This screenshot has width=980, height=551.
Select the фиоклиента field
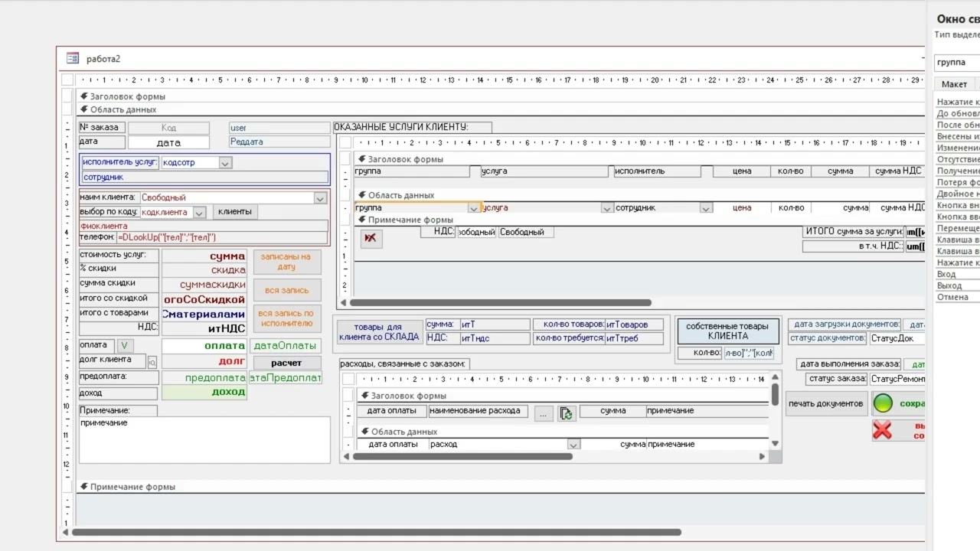click(204, 226)
